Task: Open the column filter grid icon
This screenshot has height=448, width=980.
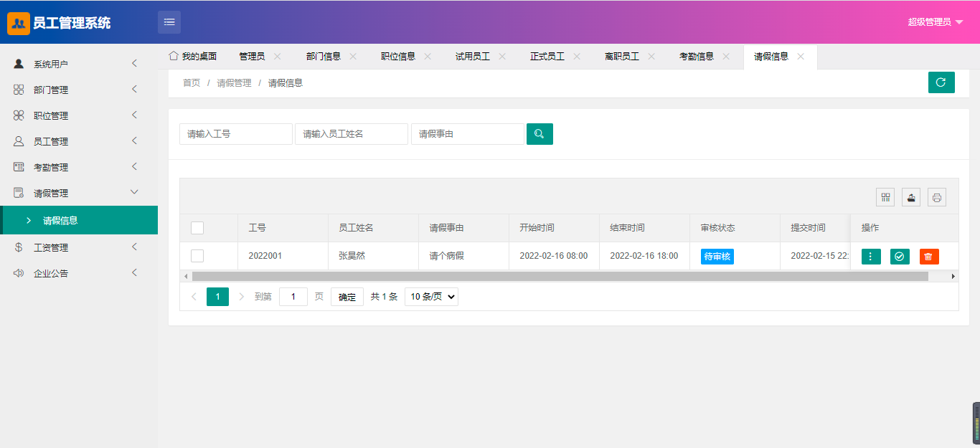Action: coord(885,197)
